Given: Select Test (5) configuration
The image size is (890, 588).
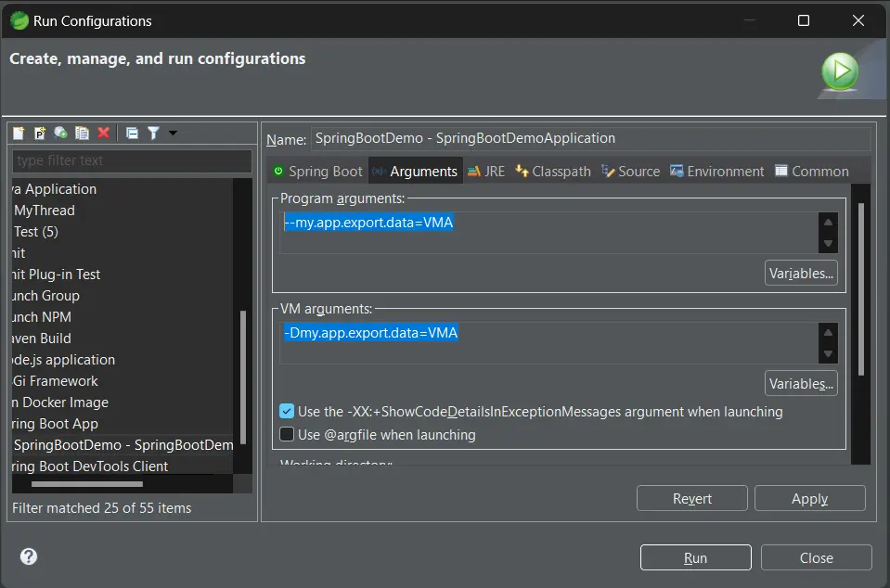Looking at the screenshot, I should click(x=36, y=232).
